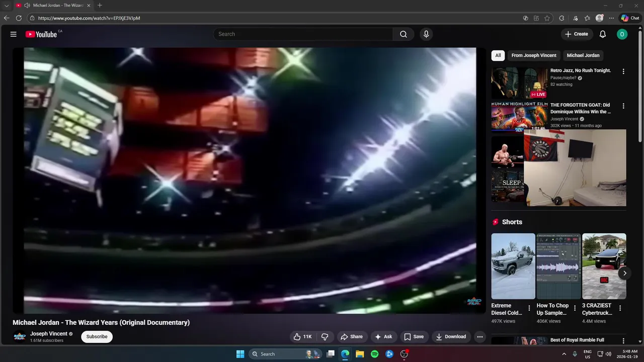Open the volume icon in system tray

click(x=608, y=354)
